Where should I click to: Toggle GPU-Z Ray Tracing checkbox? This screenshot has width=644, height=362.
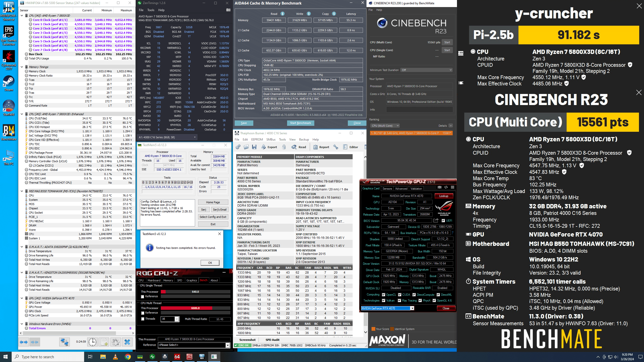399,301
